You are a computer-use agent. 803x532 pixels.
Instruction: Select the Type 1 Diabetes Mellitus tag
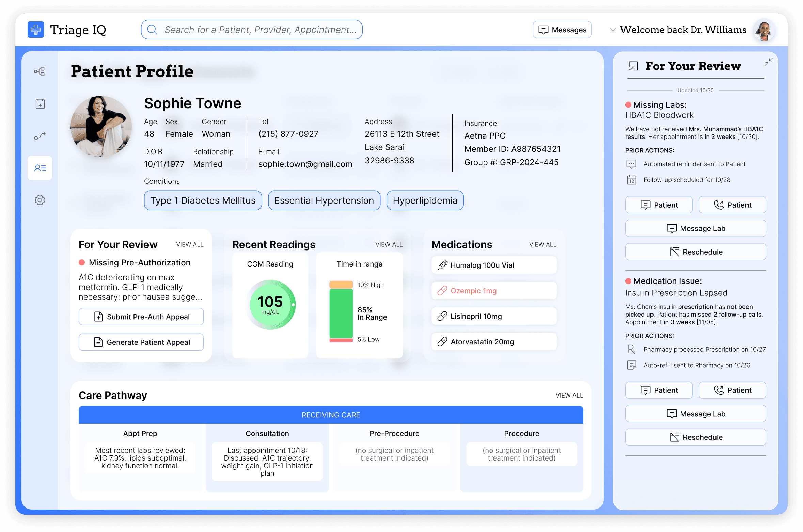(203, 200)
